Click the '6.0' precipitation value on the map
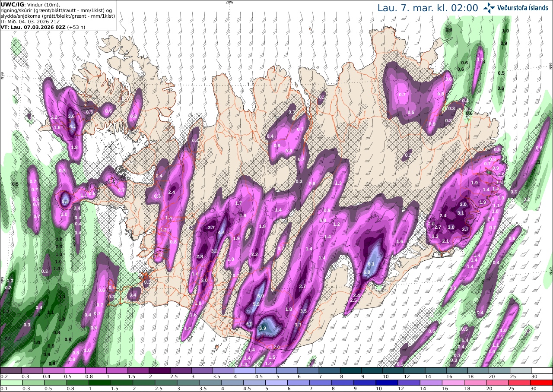The image size is (553, 392). tap(367, 272)
